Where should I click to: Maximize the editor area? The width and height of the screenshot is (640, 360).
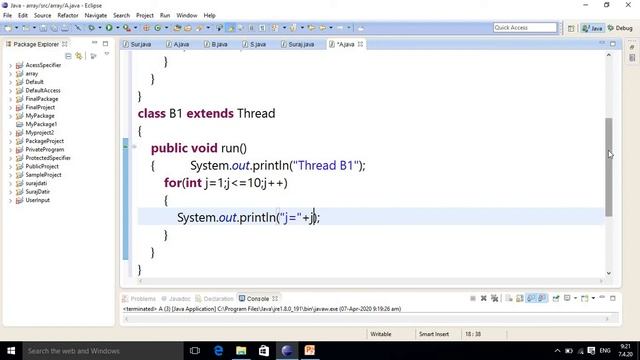click(x=613, y=43)
